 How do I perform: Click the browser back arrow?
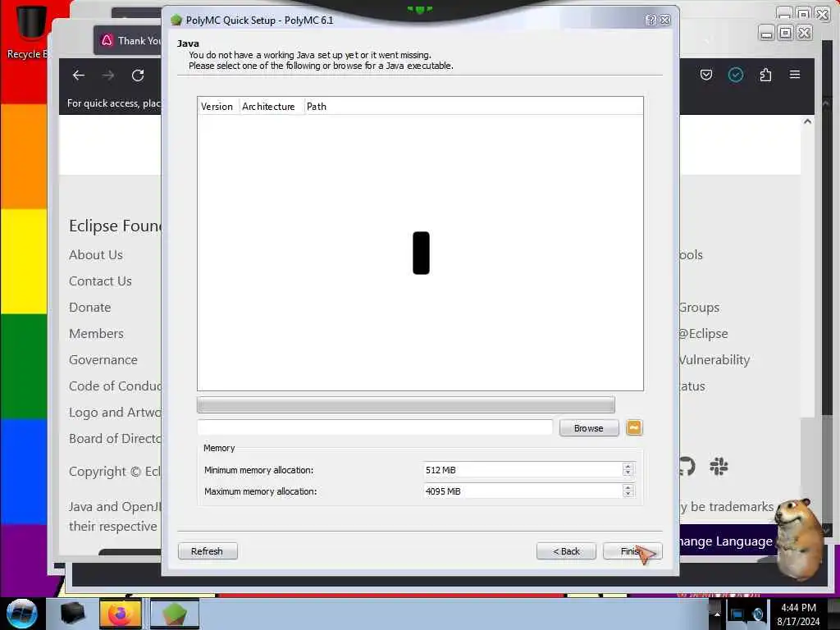pyautogui.click(x=79, y=75)
